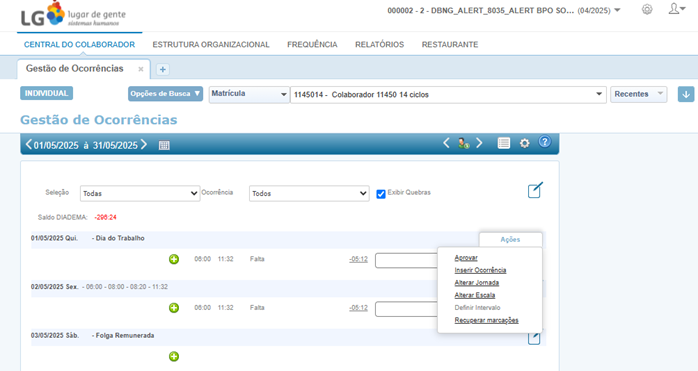This screenshot has height=371, width=698.
Task: Open the settings gear in top header
Action: [x=647, y=9]
